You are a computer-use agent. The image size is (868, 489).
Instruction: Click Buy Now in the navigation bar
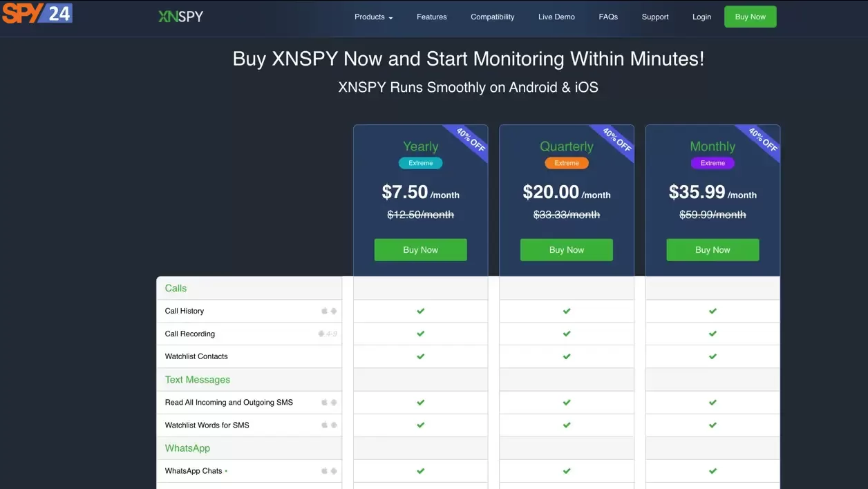[751, 17]
